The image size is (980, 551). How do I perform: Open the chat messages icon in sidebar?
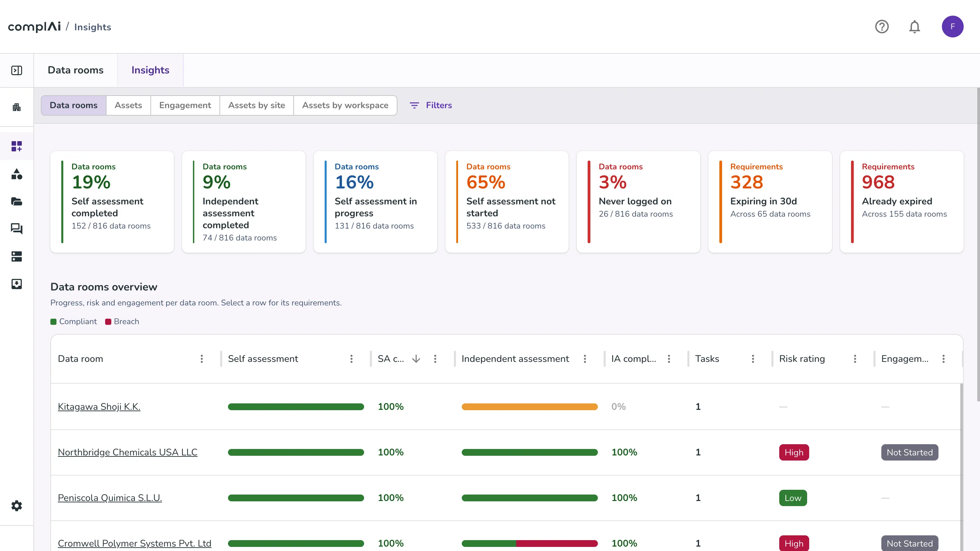pos(17,229)
